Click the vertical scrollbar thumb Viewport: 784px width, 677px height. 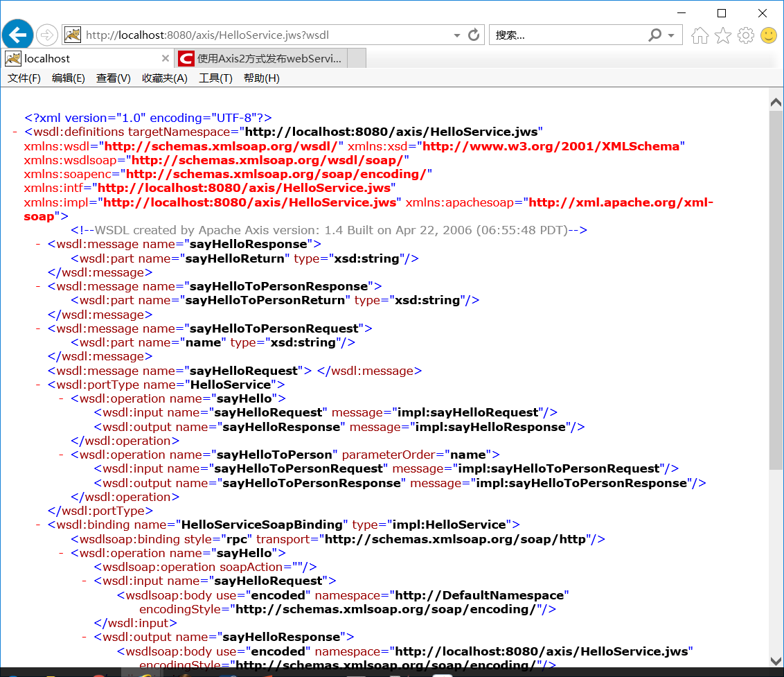click(776, 290)
